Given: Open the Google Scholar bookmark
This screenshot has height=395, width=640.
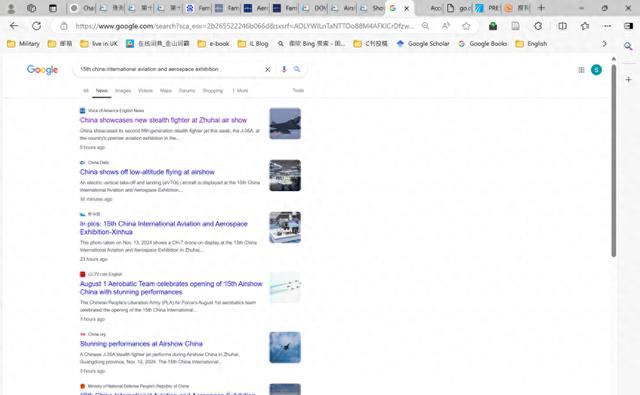Looking at the screenshot, I should pos(423,44).
